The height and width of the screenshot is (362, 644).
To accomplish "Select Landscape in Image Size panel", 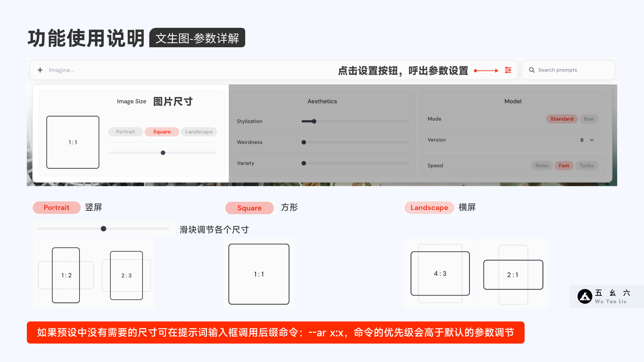I will pos(199,132).
